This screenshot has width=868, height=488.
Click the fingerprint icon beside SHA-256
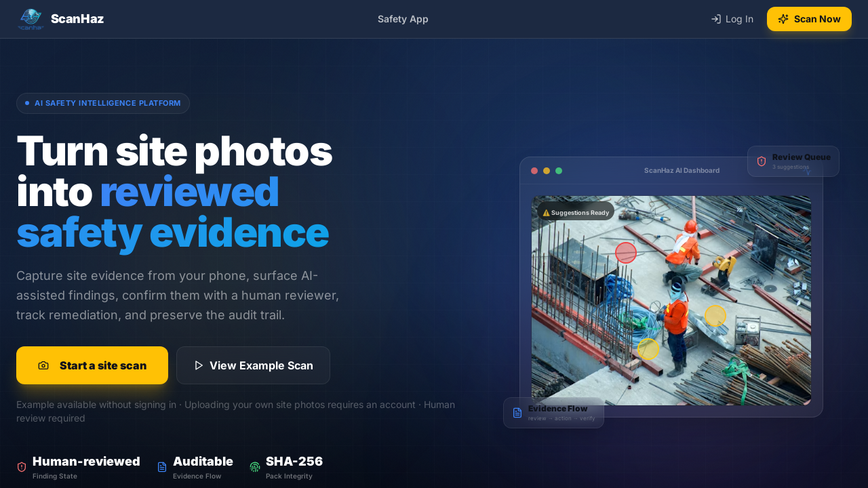click(x=255, y=466)
